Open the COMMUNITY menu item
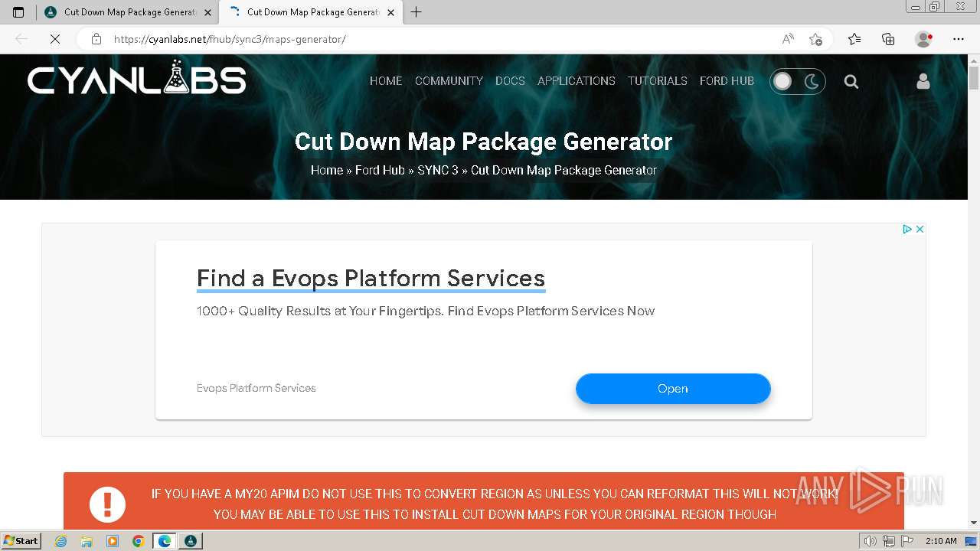This screenshot has height=551, width=980. point(449,81)
